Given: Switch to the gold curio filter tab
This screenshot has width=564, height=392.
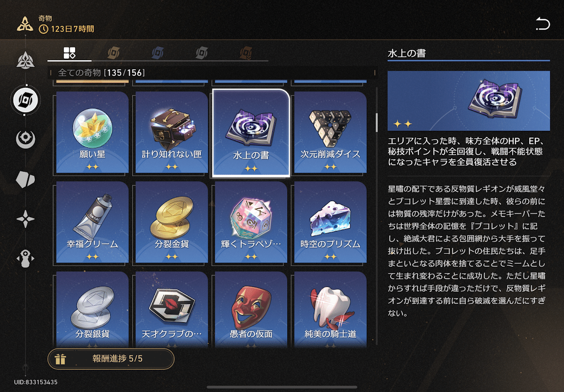Looking at the screenshot, I should [113, 52].
